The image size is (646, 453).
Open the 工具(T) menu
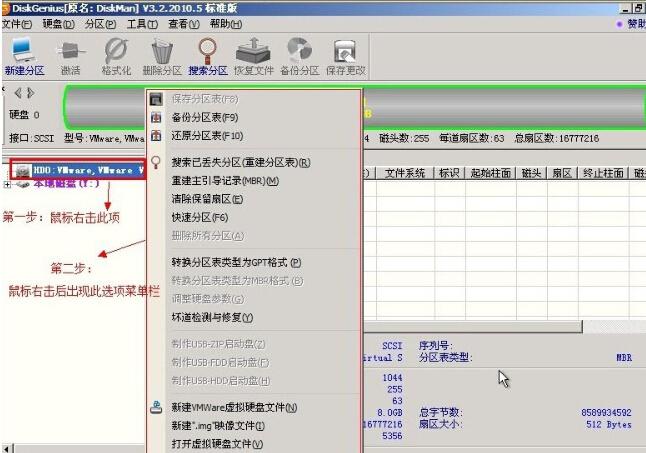tap(142, 24)
